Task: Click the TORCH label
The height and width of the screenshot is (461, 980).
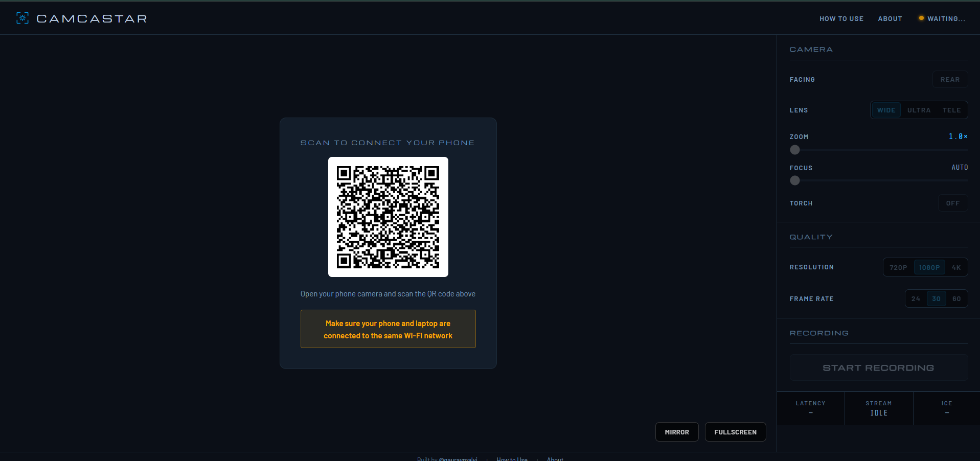Action: 801,203
